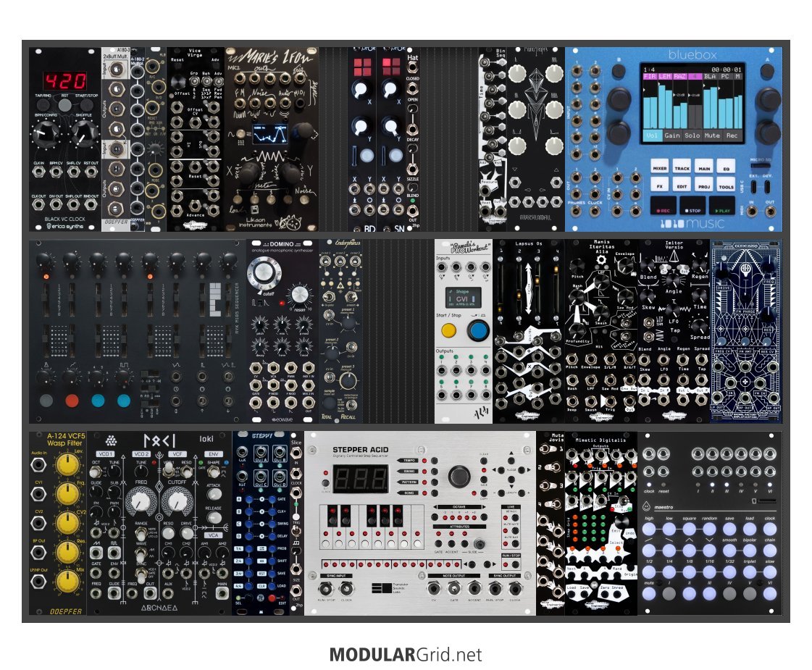Click small knob A on bluebox
Screen dimensions: 812x670
pyautogui.click(x=768, y=71)
